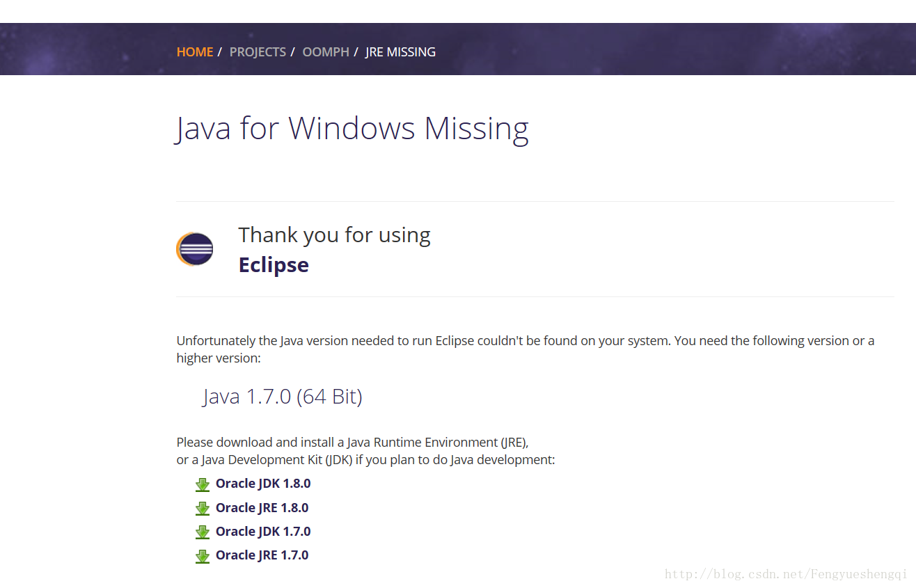Click download arrow icon beside Oracle JDK 1.7.0
Viewport: 916px width, 588px height.
click(x=203, y=532)
